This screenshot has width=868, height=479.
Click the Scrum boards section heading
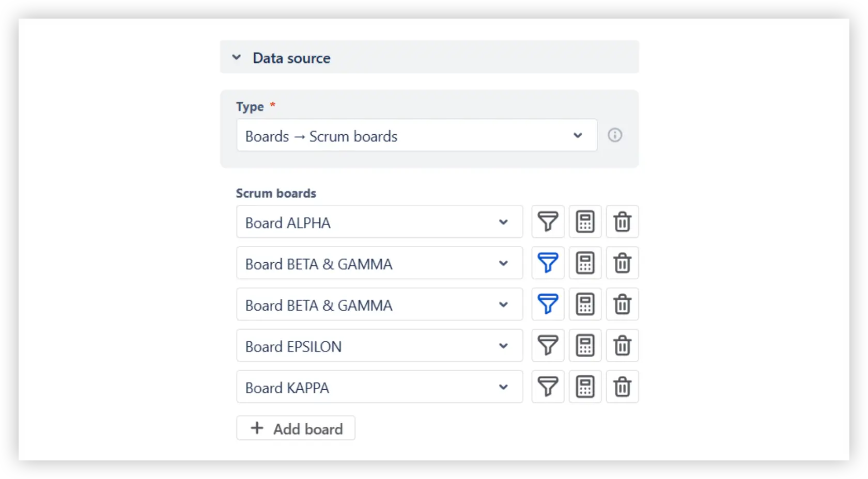(275, 193)
